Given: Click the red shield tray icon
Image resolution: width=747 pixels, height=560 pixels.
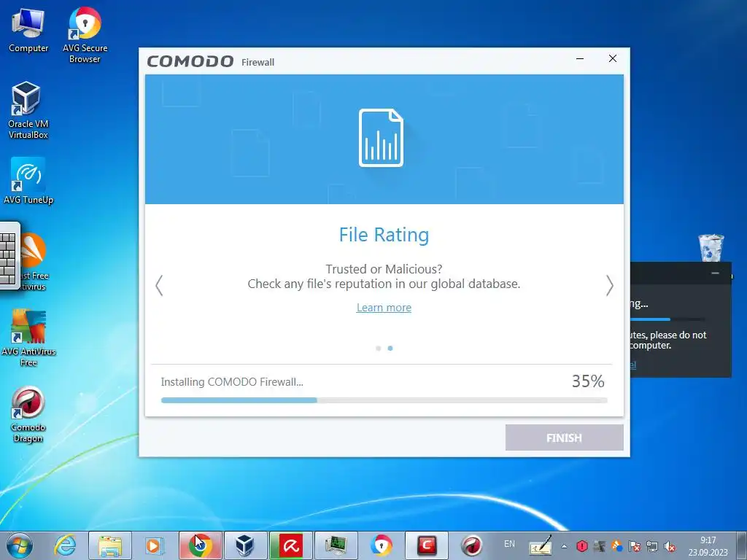Looking at the screenshot, I should coord(581,546).
